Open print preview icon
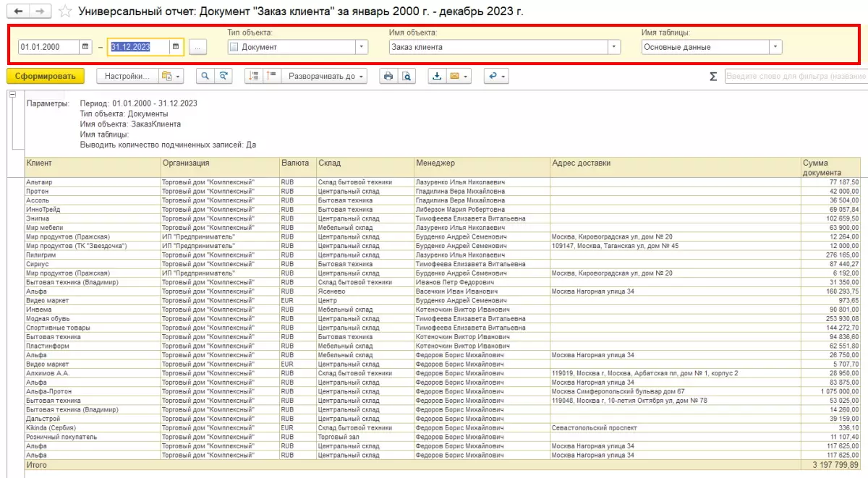The height and width of the screenshot is (478, 868). click(407, 76)
